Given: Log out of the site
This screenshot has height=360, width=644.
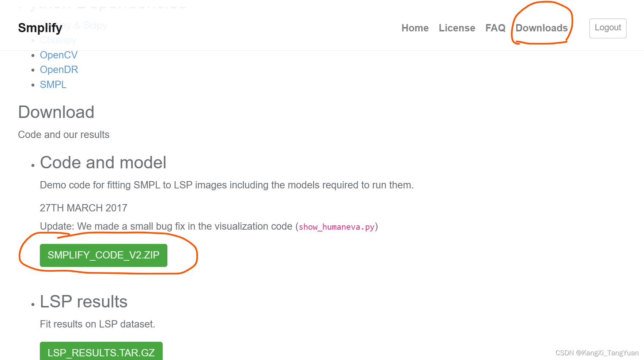Looking at the screenshot, I should pos(607,27).
